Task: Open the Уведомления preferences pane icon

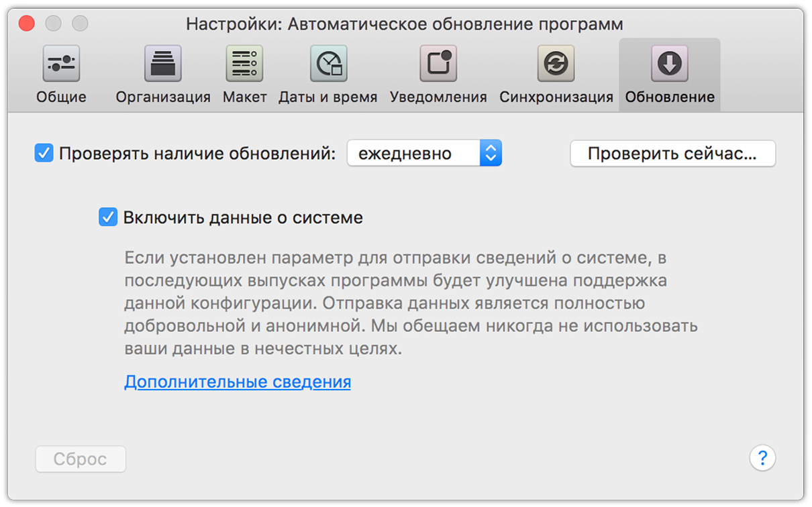Action: click(438, 64)
